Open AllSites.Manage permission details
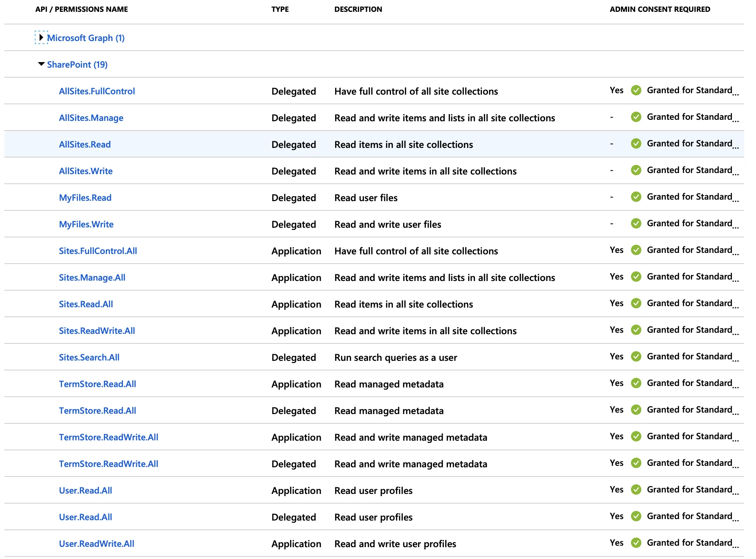This screenshot has width=756, height=559. [x=91, y=118]
